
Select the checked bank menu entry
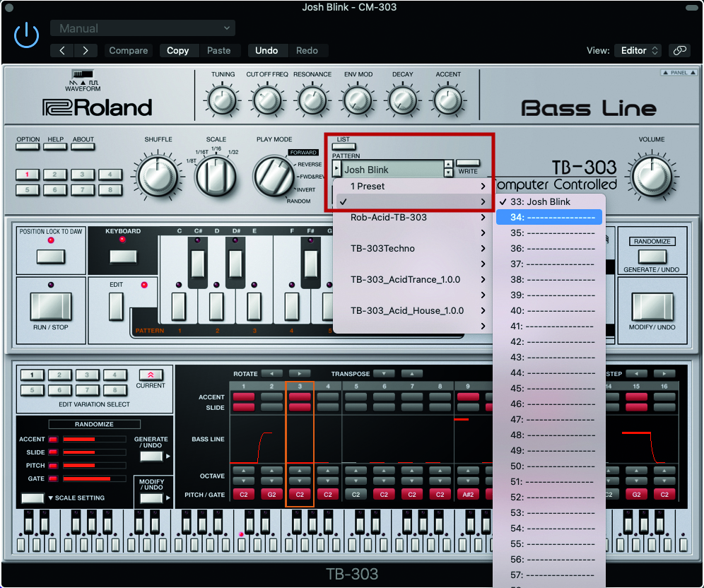(413, 201)
